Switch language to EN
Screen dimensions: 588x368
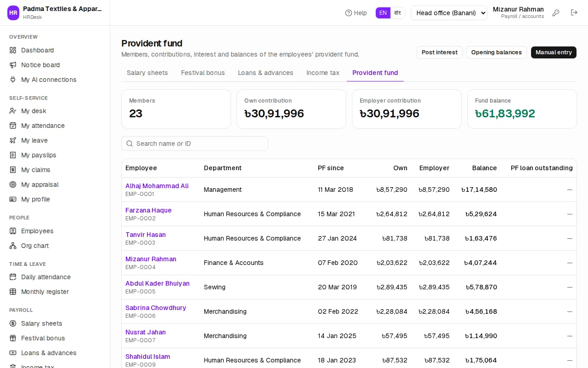point(383,13)
